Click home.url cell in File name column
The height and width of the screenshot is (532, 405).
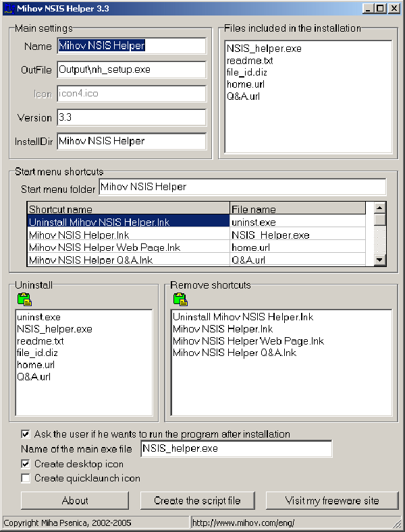(298, 247)
